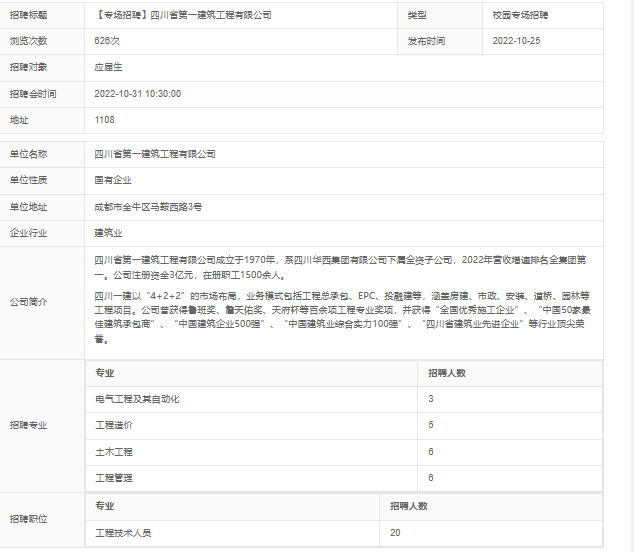Click the 单位地址 label

click(x=28, y=207)
